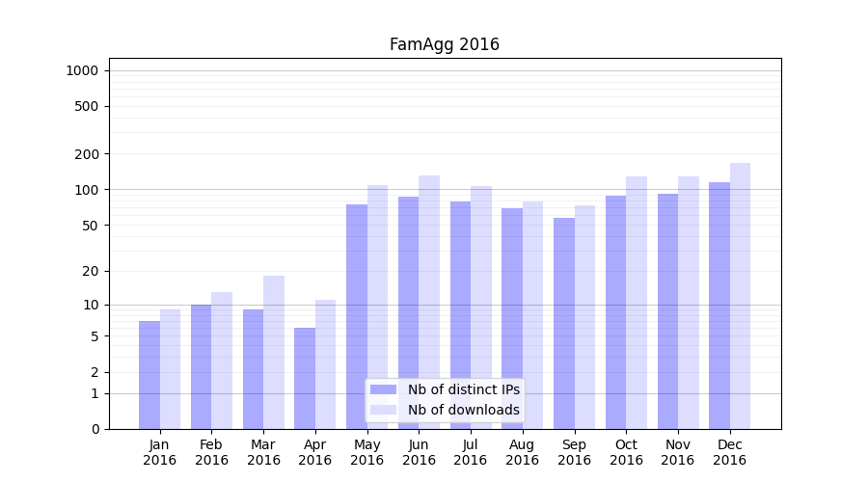The height and width of the screenshot is (482, 868).
Task: Select the Oct 2016 downloads bar
Action: pyautogui.click(x=637, y=303)
